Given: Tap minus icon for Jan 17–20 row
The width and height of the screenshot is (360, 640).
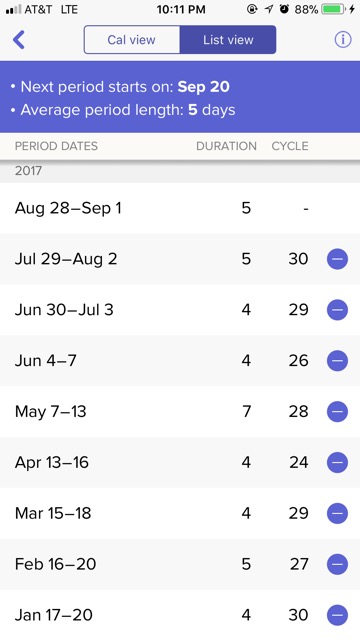Looking at the screenshot, I should [337, 615].
